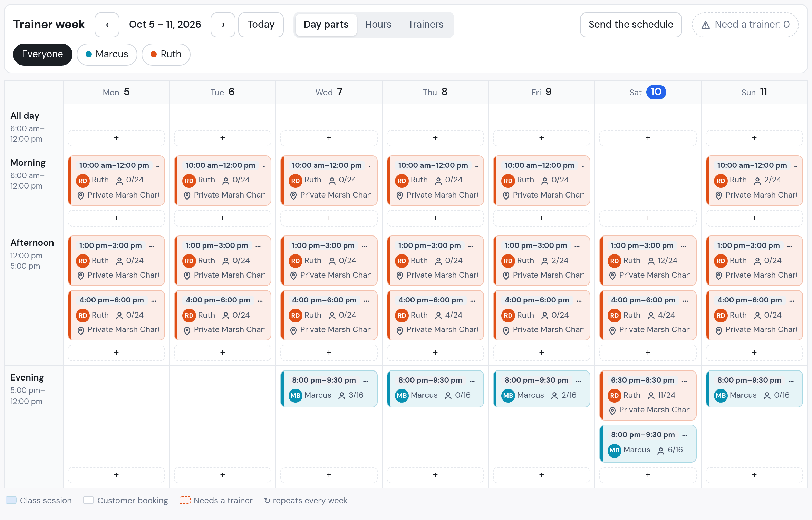Image resolution: width=812 pixels, height=520 pixels.
Task: Open Tuesday 4:00 pm Ruth session
Action: pyautogui.click(x=223, y=315)
